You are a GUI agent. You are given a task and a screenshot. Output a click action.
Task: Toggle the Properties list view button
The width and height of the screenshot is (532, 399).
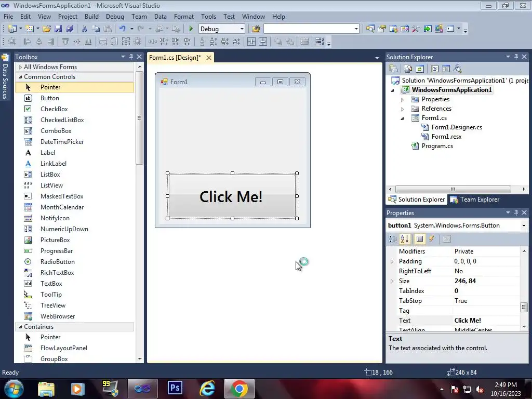point(420,239)
